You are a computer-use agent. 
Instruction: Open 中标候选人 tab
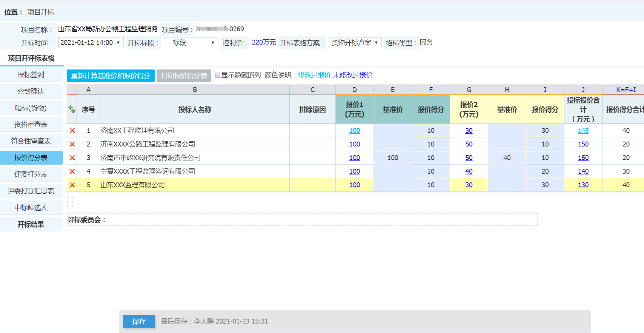pos(31,208)
